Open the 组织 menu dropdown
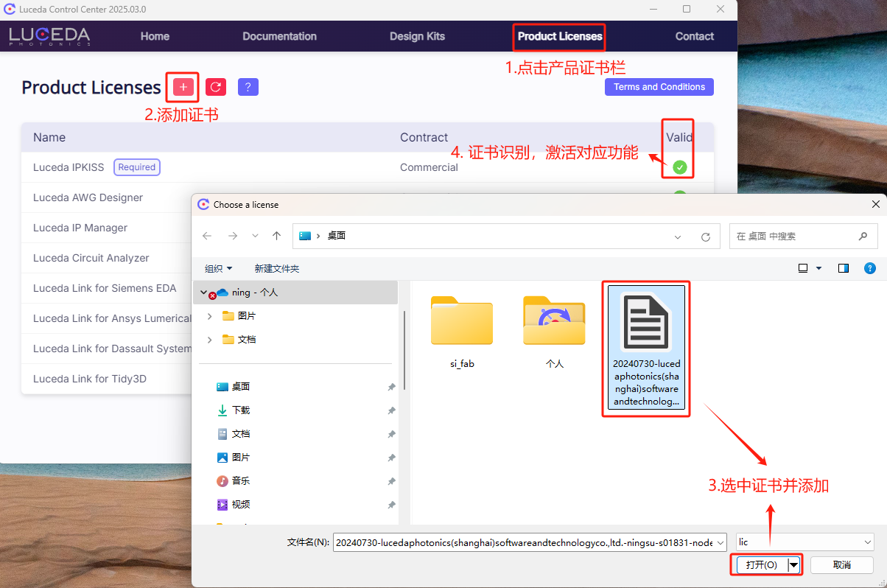Image resolution: width=887 pixels, height=588 pixels. (x=219, y=268)
